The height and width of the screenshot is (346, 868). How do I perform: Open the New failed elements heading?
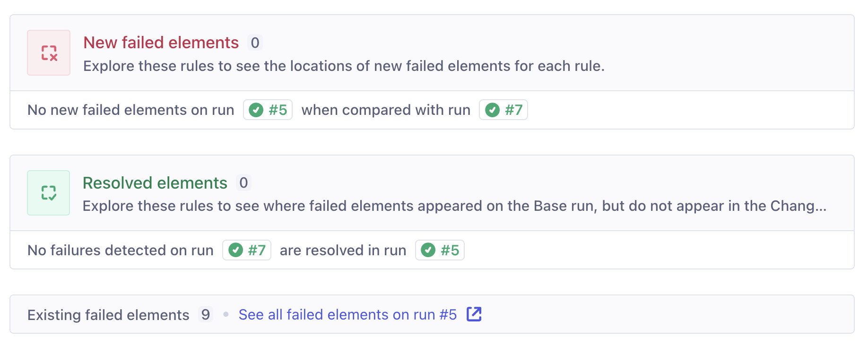click(x=161, y=43)
